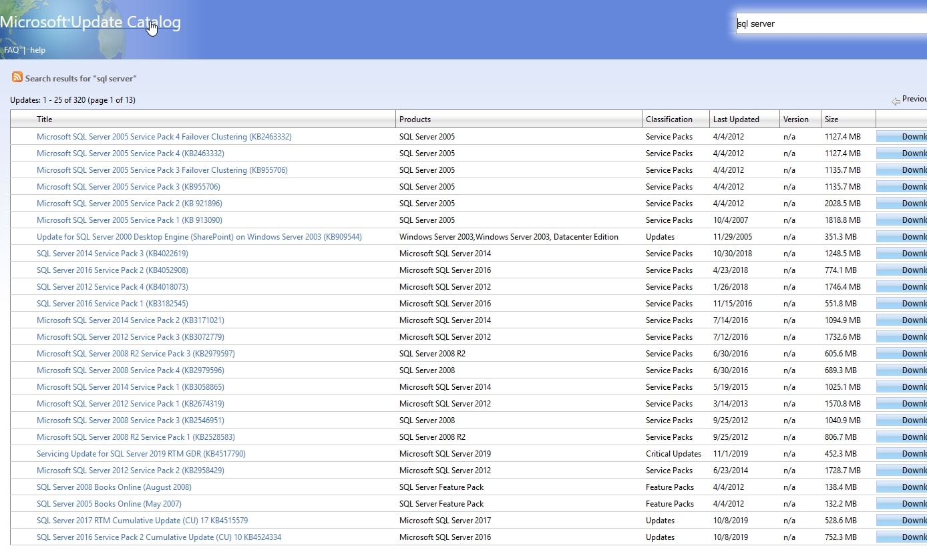Click the "10/30/2018" last updated date

point(733,254)
